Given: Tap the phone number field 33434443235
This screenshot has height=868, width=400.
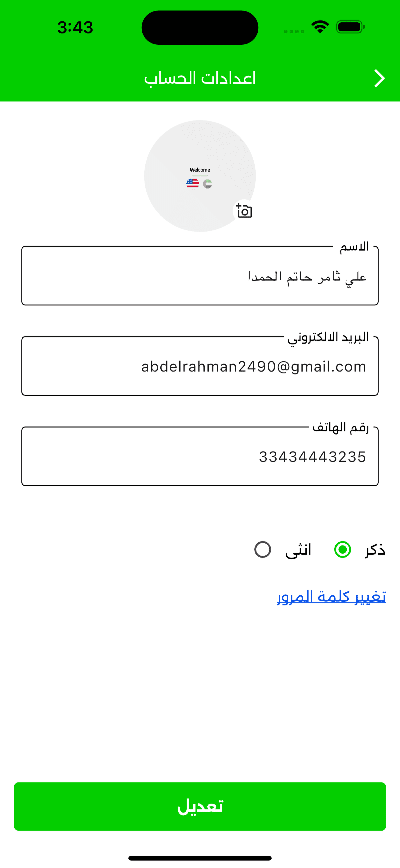Looking at the screenshot, I should tap(200, 457).
